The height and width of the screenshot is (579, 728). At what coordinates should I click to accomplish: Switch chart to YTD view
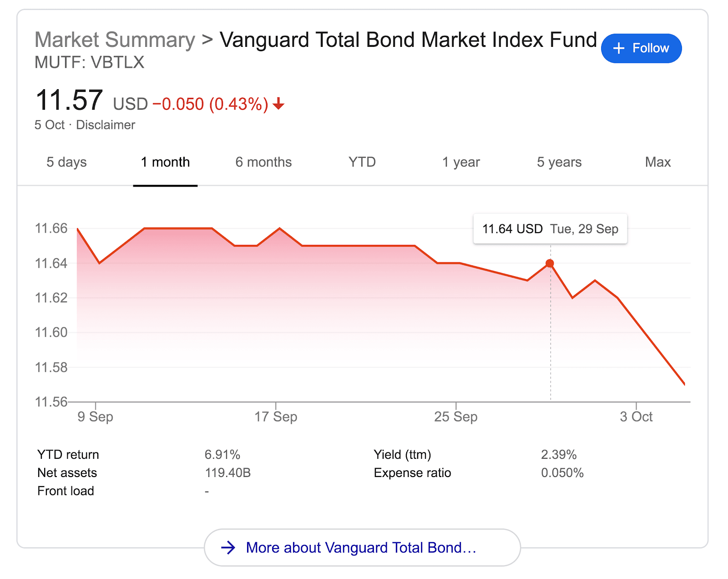pos(362,162)
